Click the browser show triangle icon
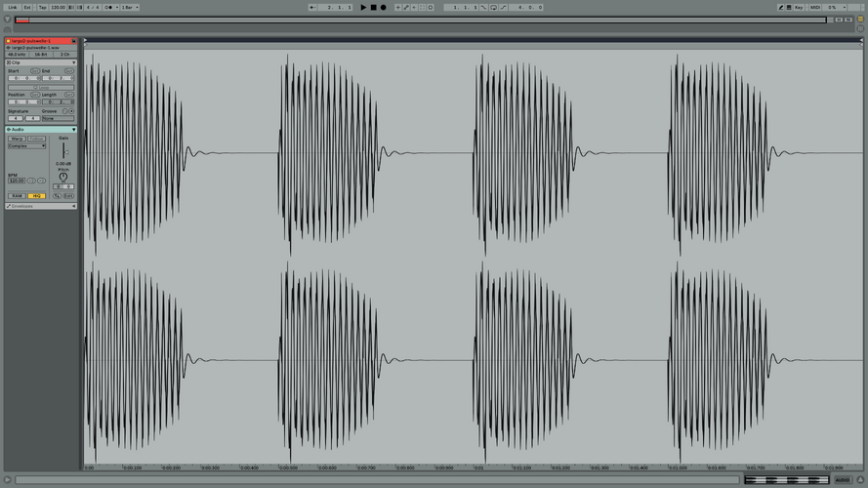The height and width of the screenshot is (488, 868). (7, 20)
